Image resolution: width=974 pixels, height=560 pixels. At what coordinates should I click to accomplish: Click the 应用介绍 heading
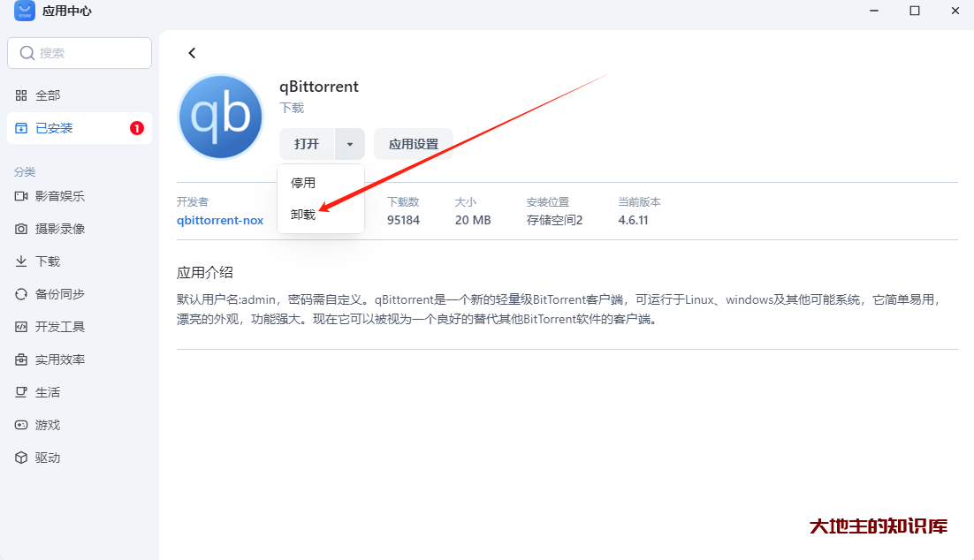click(205, 273)
